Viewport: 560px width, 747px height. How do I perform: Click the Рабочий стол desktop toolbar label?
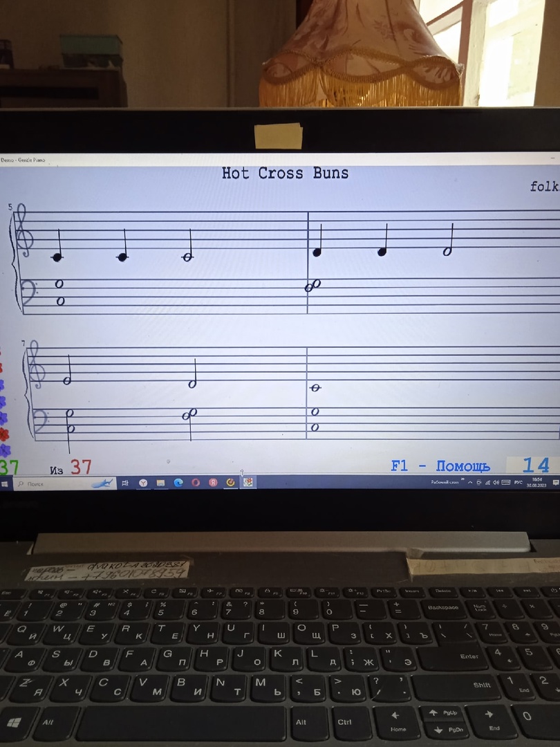click(445, 482)
